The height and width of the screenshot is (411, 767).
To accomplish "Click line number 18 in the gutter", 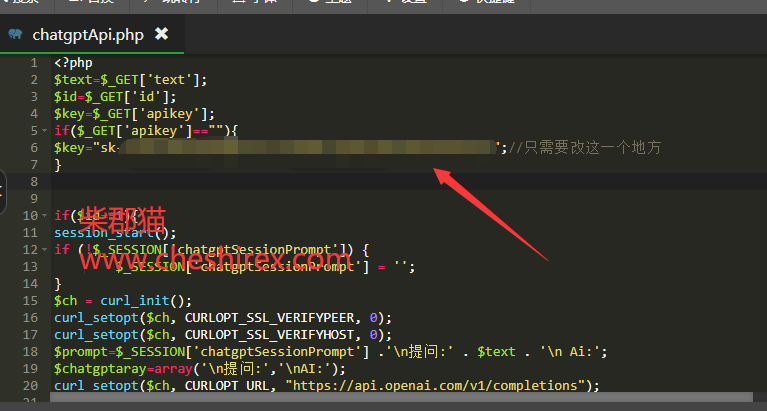I will pos(30,352).
